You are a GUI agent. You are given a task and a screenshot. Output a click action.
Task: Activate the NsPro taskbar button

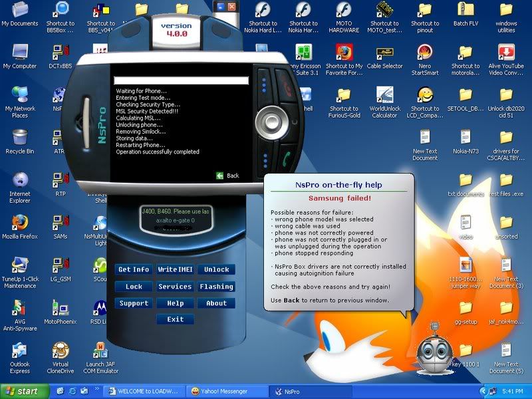(x=311, y=392)
